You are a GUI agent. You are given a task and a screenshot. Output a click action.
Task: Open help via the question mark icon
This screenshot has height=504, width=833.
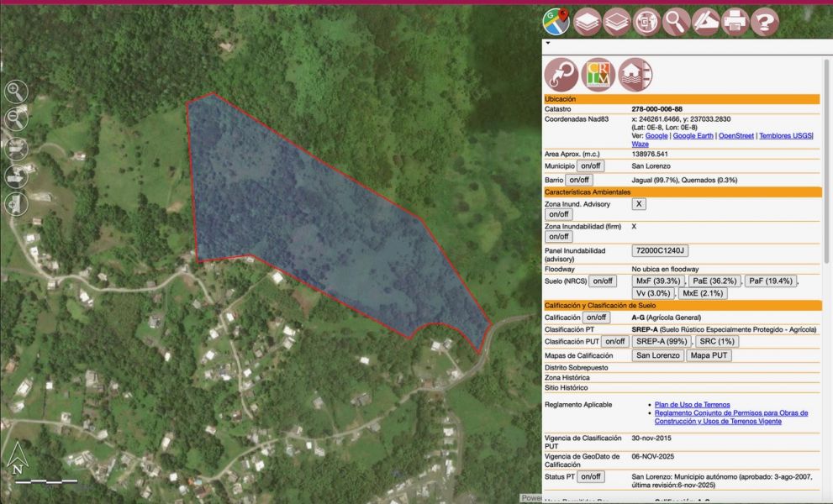[763, 22]
